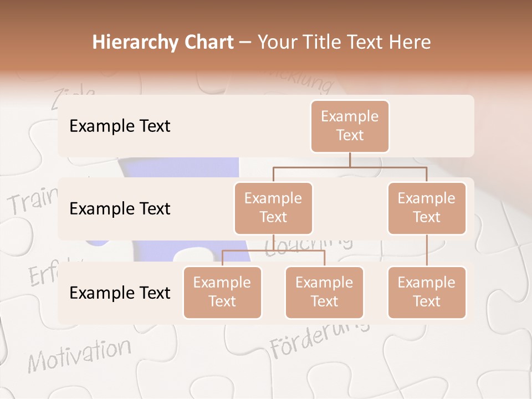This screenshot has width=532, height=399.
Task: Click connector line joining the two right-side boxes
Action: 427,250
